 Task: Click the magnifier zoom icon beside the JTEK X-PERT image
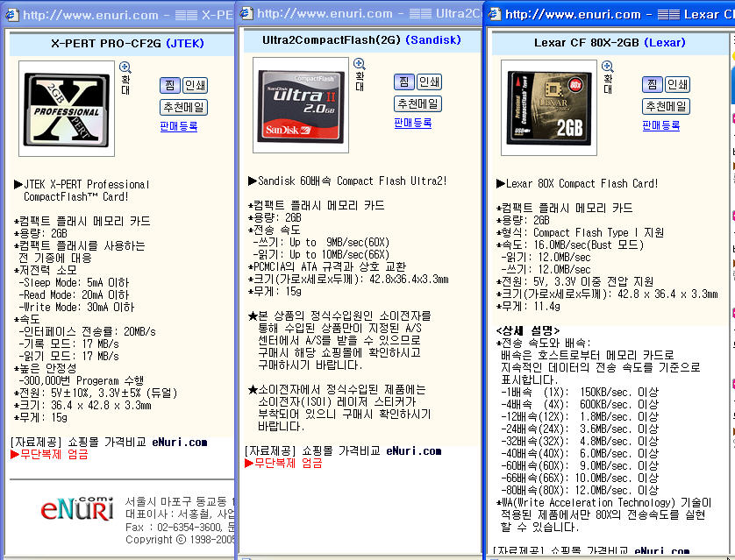tap(125, 67)
